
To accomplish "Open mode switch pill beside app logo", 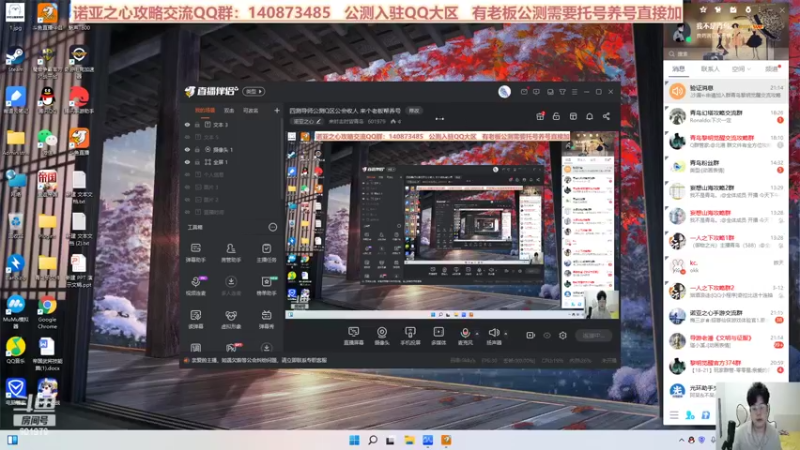I will point(254,91).
